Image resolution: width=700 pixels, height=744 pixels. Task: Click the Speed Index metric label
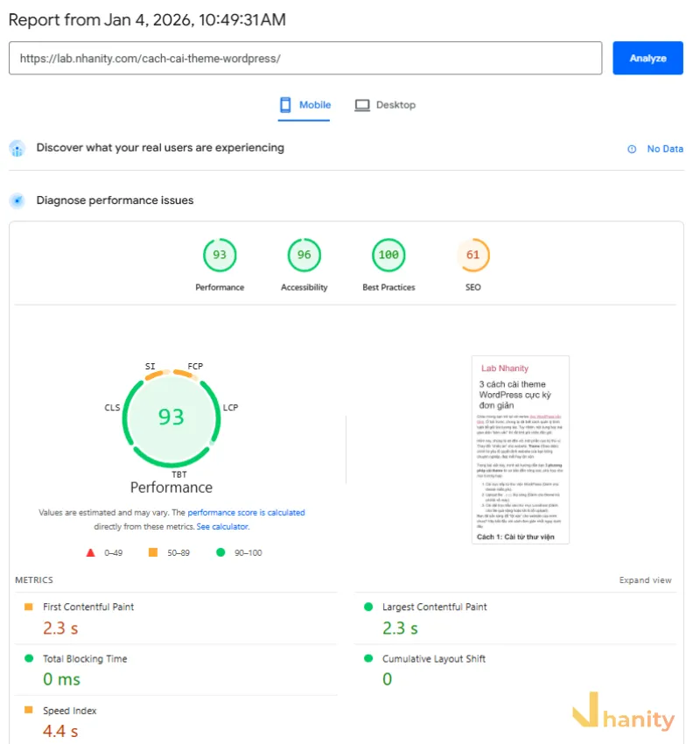point(70,711)
